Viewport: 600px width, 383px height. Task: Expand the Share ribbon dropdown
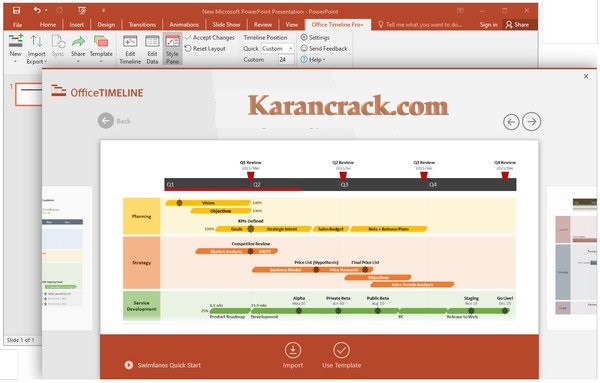tap(78, 49)
